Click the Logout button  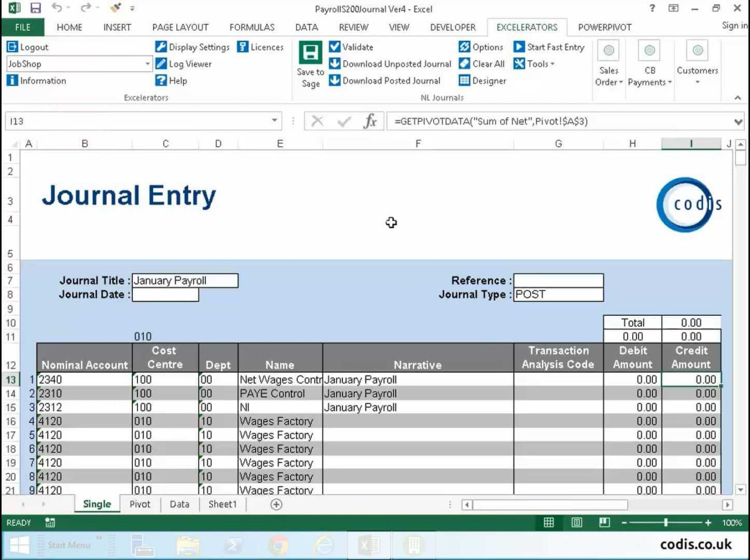[x=28, y=47]
